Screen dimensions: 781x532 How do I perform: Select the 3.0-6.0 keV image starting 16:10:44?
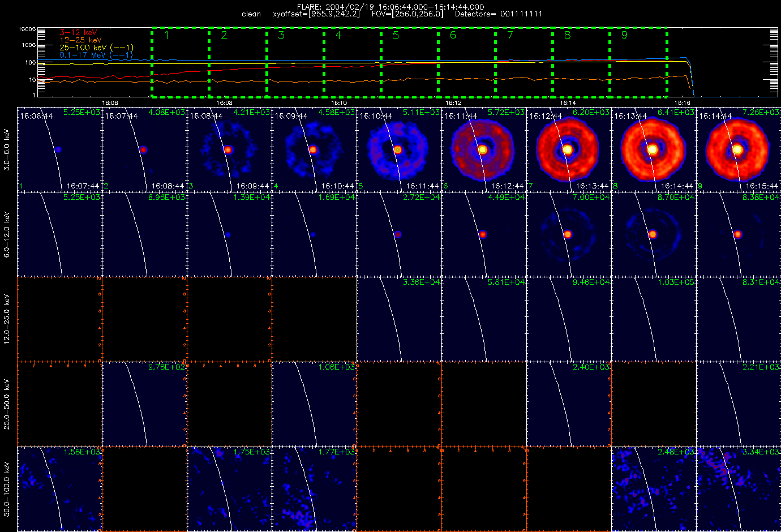(x=400, y=149)
